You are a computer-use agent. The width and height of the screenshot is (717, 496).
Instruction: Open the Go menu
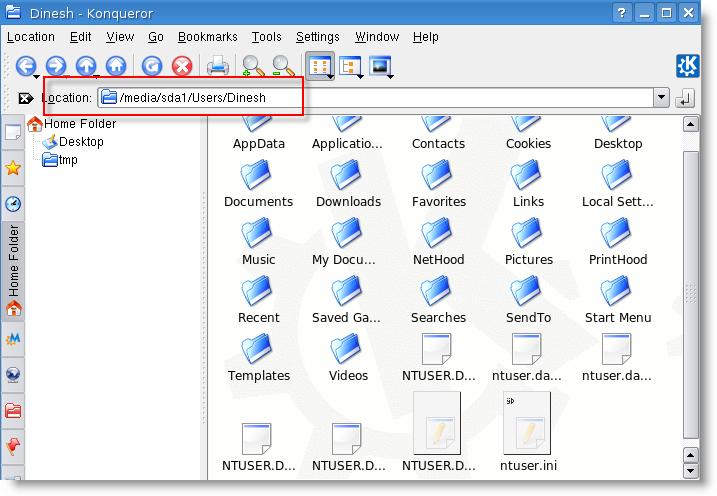coord(155,37)
